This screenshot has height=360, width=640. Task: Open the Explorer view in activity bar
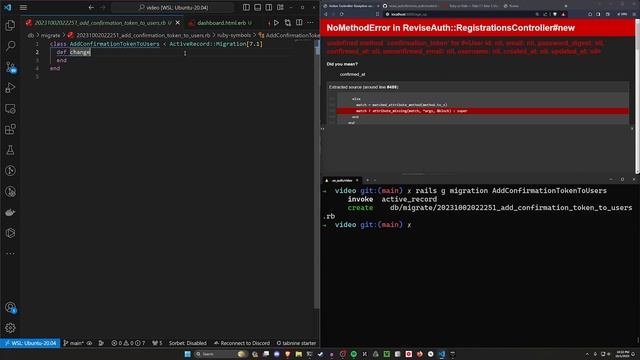click(10, 25)
